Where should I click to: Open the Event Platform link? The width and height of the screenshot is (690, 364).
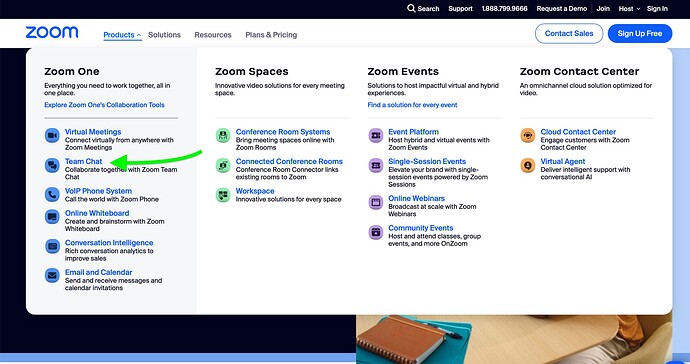click(x=413, y=132)
